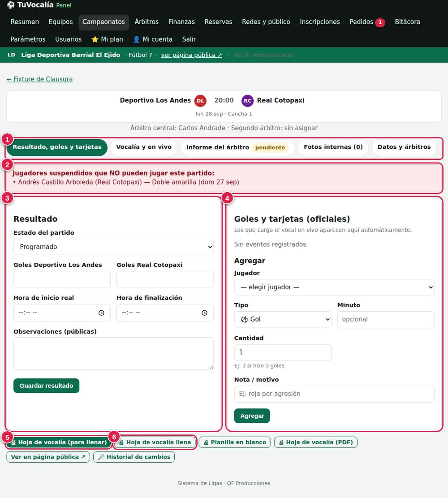
Task: Click the Cantidad number field
Action: (x=283, y=352)
